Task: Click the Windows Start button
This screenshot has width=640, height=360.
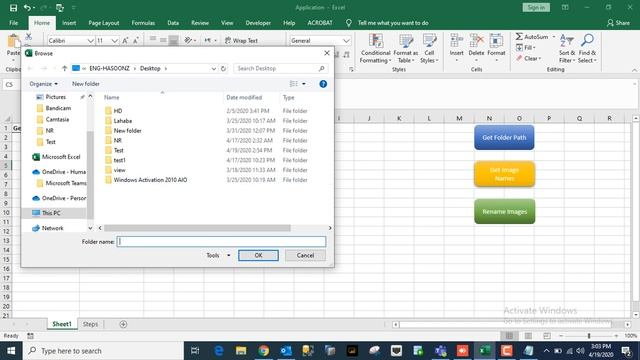Action: [x=11, y=351]
